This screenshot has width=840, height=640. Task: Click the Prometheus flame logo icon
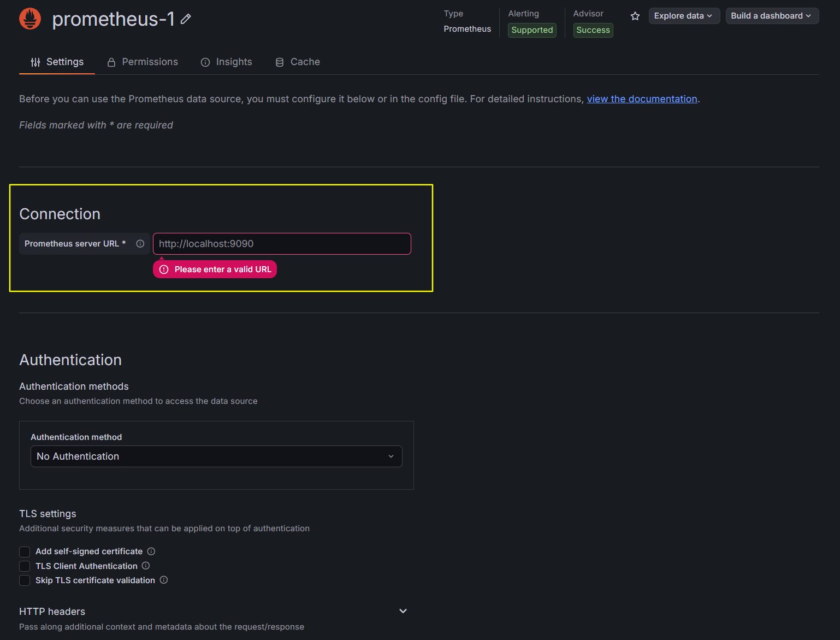point(30,19)
